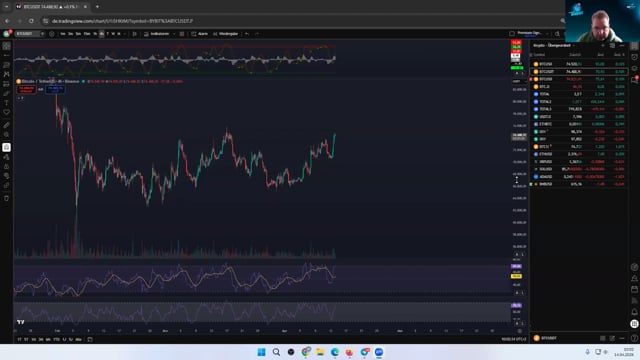Open File Explorer from the taskbar
Viewport: 640px width, 360px height.
coord(320,352)
